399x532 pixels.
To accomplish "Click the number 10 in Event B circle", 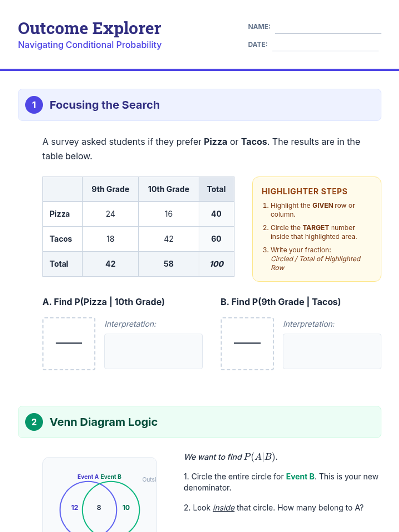I will point(126,508).
